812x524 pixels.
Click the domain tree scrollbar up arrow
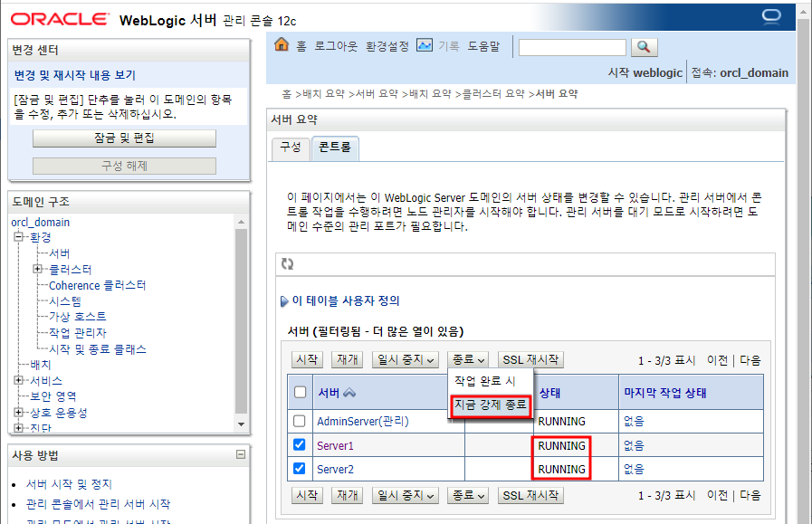tap(242, 222)
